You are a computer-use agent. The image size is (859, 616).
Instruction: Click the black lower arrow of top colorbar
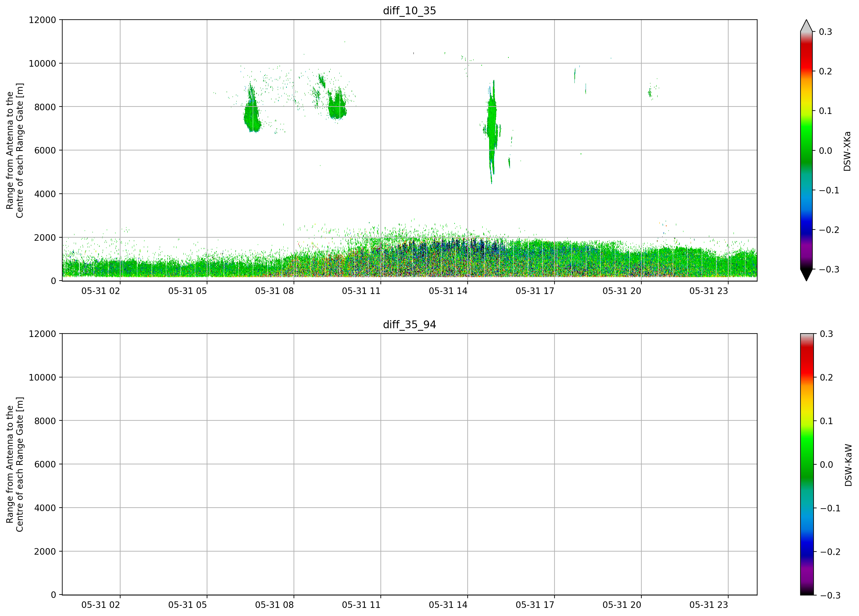[806, 275]
